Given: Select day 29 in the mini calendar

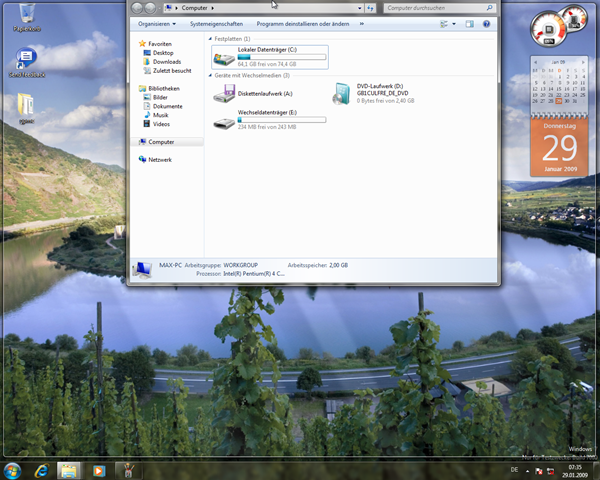Looking at the screenshot, I should point(559,101).
